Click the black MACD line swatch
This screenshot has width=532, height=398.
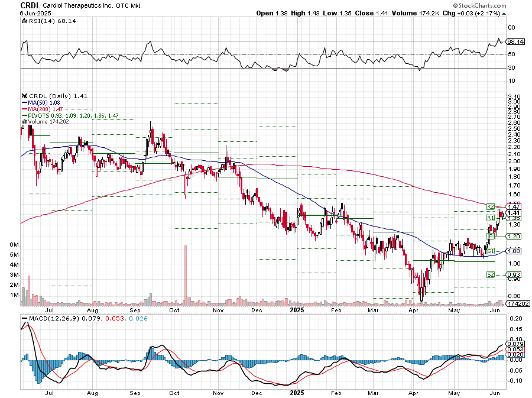pos(24,319)
